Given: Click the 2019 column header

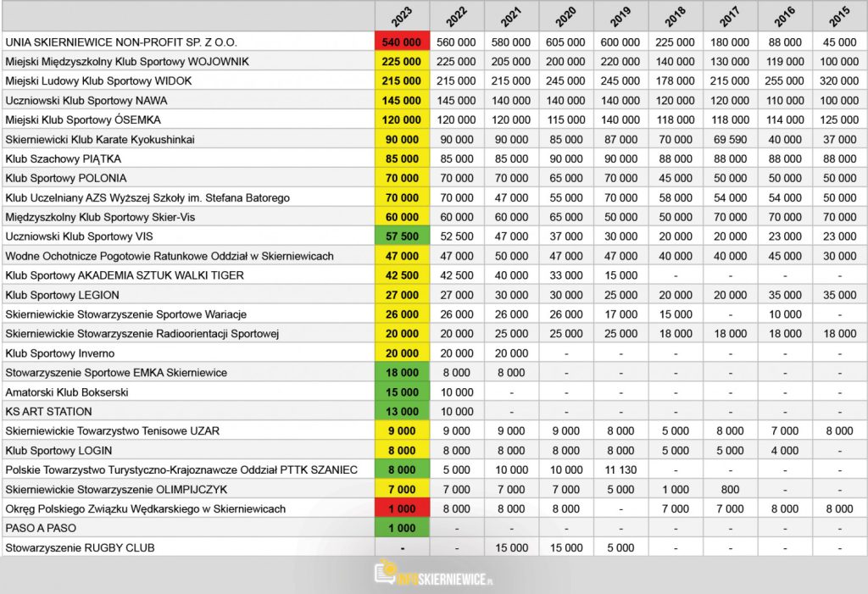Looking at the screenshot, I should (620, 16).
